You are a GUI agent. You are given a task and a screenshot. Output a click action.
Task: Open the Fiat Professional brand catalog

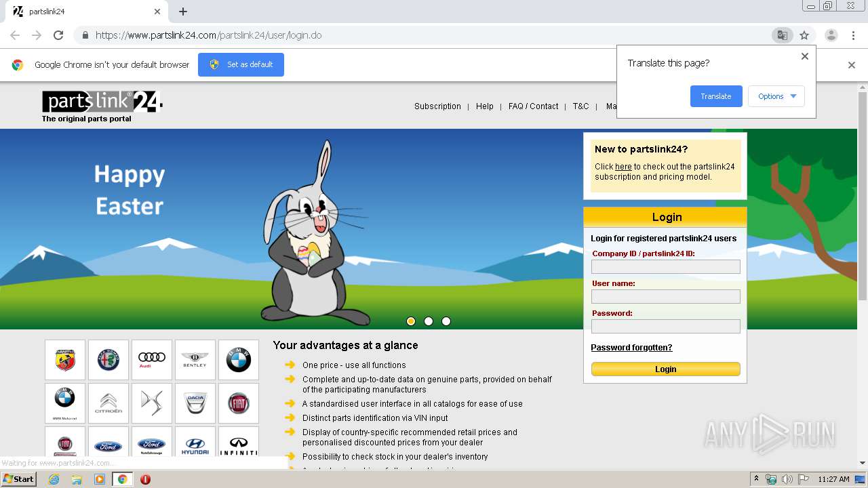pyautogui.click(x=65, y=442)
